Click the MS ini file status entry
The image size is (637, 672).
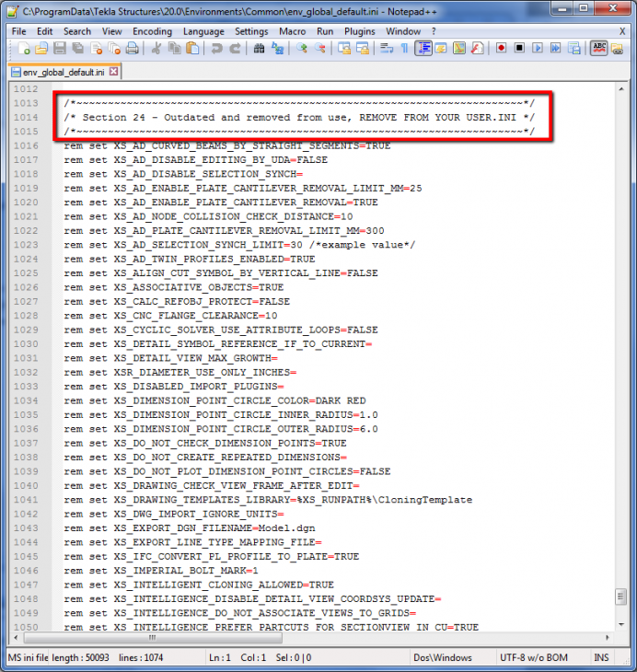tap(29, 657)
